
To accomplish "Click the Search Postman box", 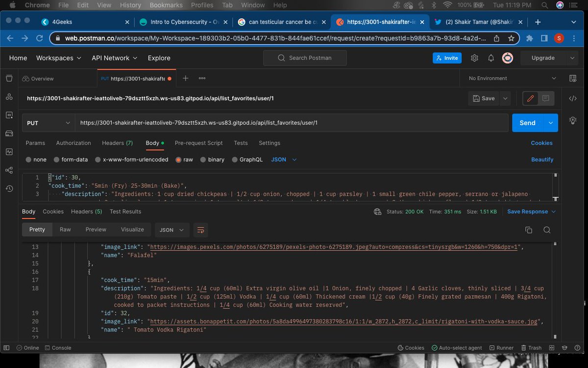I will [305, 58].
